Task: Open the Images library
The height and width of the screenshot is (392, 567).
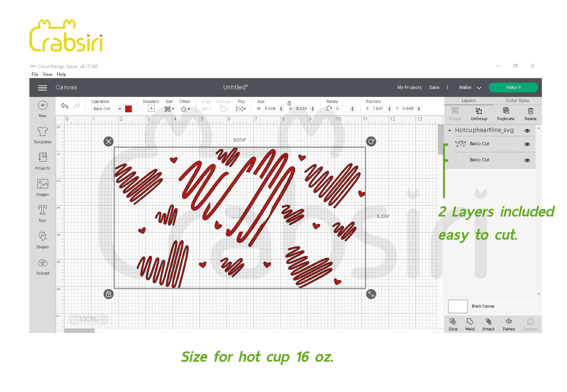Action: [x=42, y=187]
